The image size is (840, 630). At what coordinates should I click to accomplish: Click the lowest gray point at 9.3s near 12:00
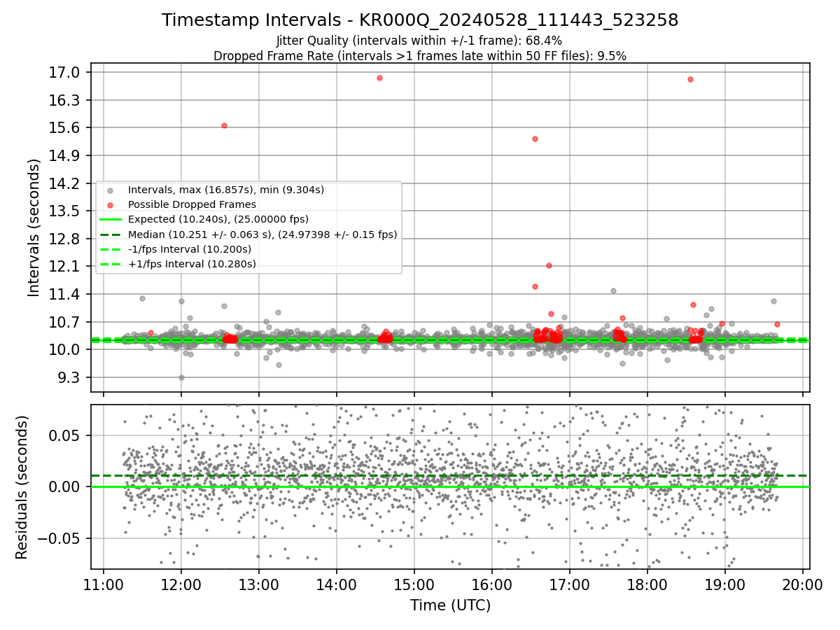pyautogui.click(x=181, y=377)
